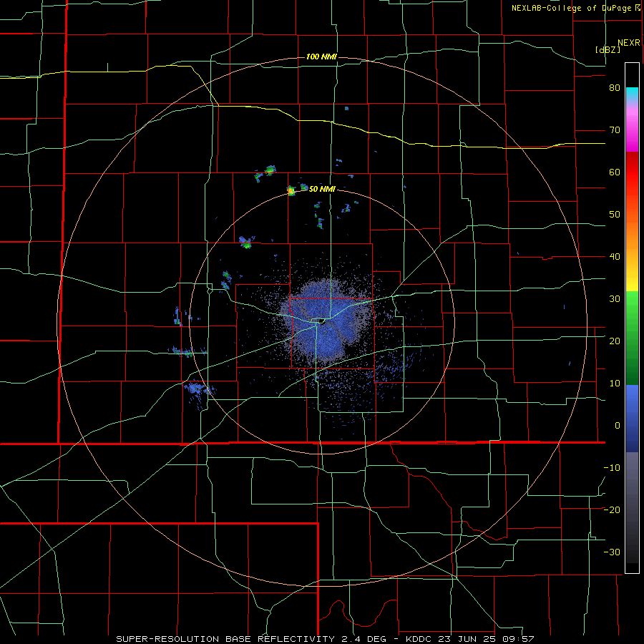644x644 pixels.
Task: Click the -30 value on the dBZ scale
Action: (x=612, y=552)
